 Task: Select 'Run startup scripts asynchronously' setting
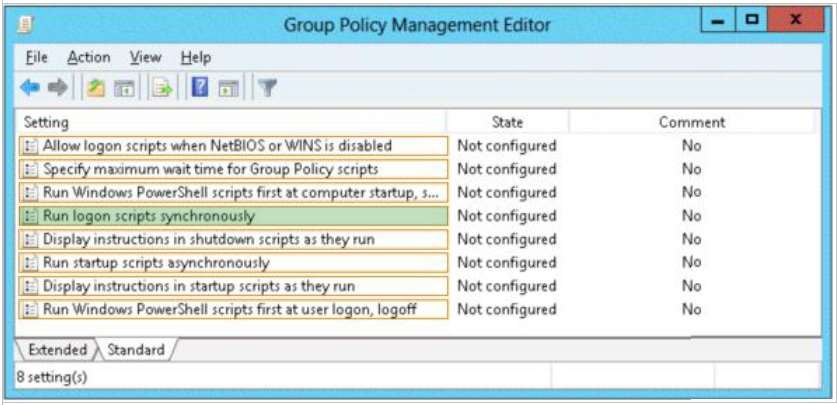tap(233, 263)
